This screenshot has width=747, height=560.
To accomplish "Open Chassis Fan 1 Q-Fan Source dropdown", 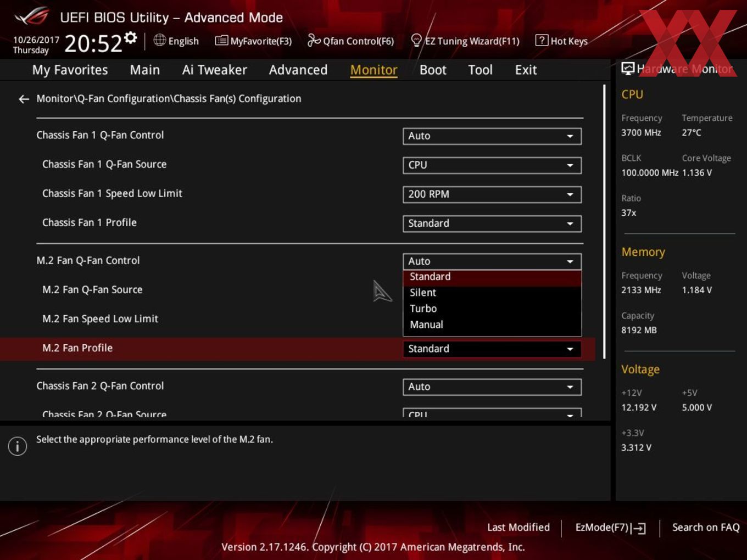I will tap(492, 165).
